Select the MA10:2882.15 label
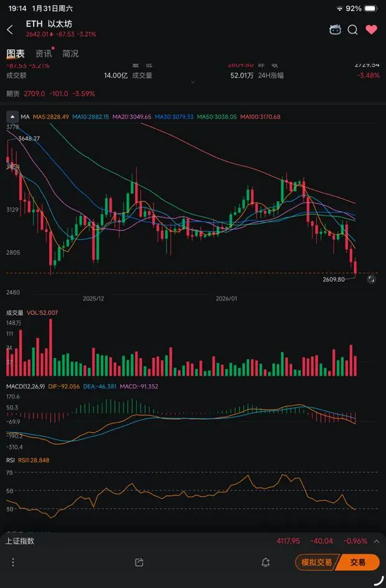The width and height of the screenshot is (386, 588). pyautogui.click(x=90, y=117)
